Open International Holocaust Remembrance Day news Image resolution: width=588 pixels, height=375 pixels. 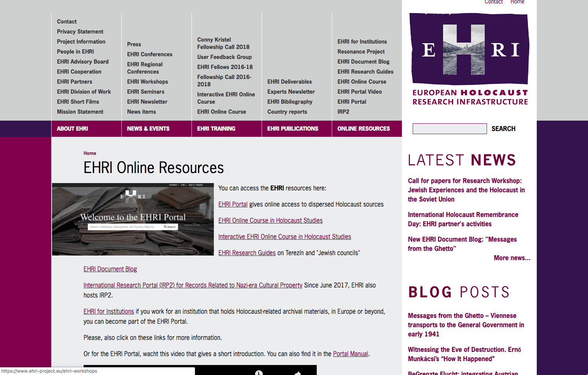click(x=463, y=219)
